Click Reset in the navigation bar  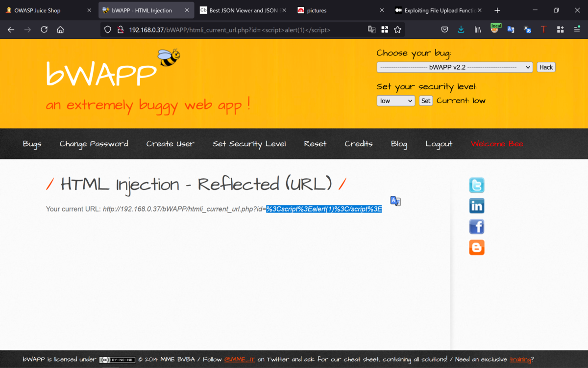point(315,144)
